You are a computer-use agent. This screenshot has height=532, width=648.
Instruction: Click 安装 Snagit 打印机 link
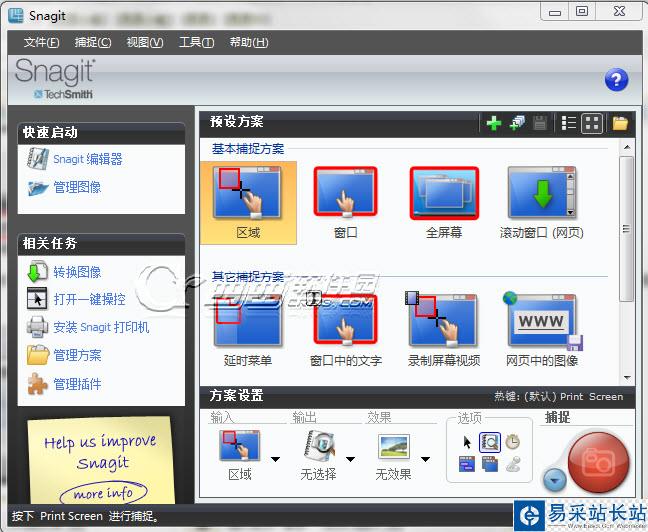[x=101, y=327]
